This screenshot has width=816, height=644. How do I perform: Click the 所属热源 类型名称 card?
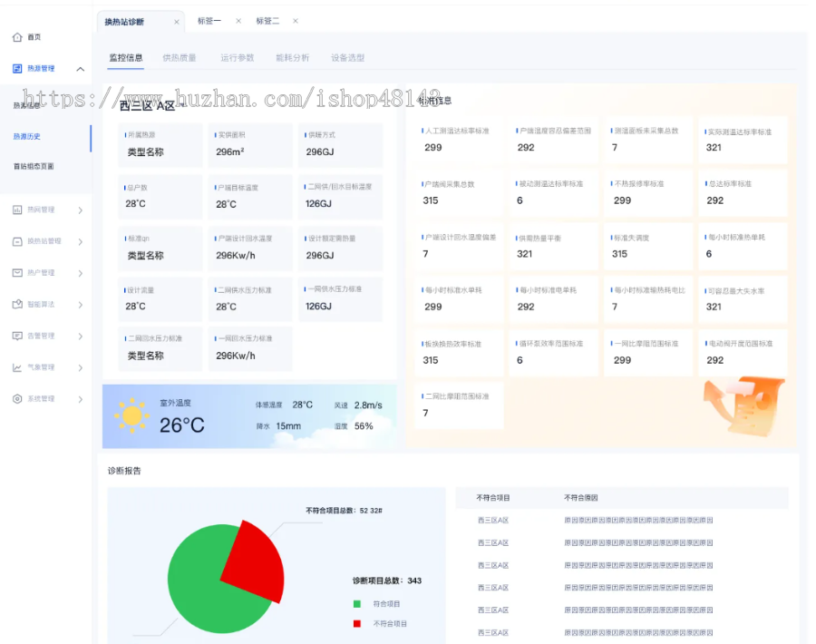point(160,145)
